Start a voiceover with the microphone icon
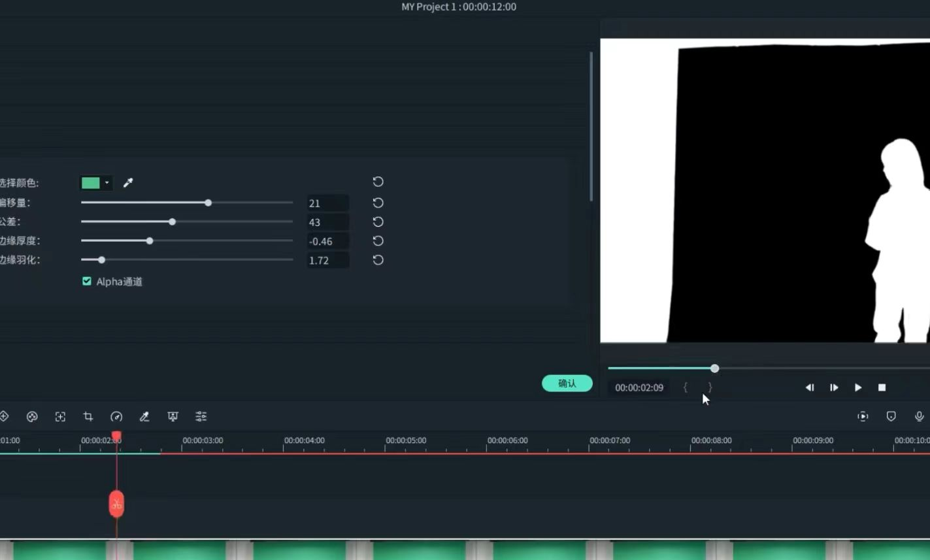The height and width of the screenshot is (560, 930). point(919,416)
